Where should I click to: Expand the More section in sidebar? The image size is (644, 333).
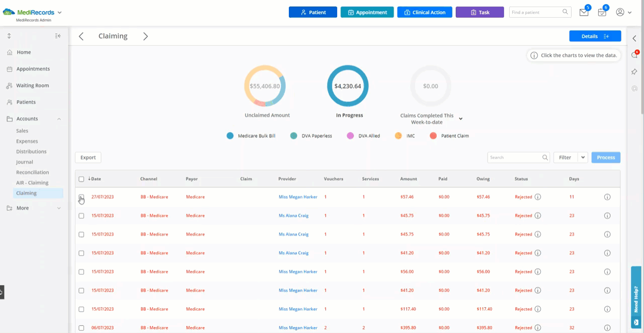[x=58, y=208]
